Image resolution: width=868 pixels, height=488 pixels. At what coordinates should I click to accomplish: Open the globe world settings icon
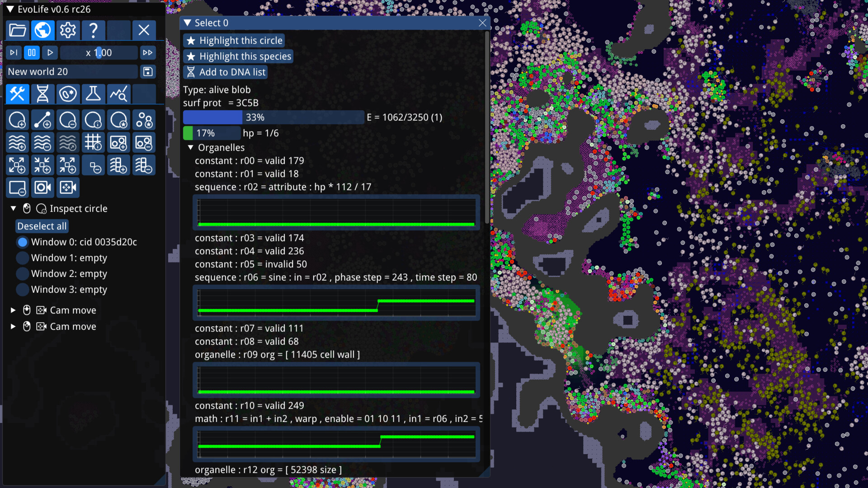coord(42,30)
